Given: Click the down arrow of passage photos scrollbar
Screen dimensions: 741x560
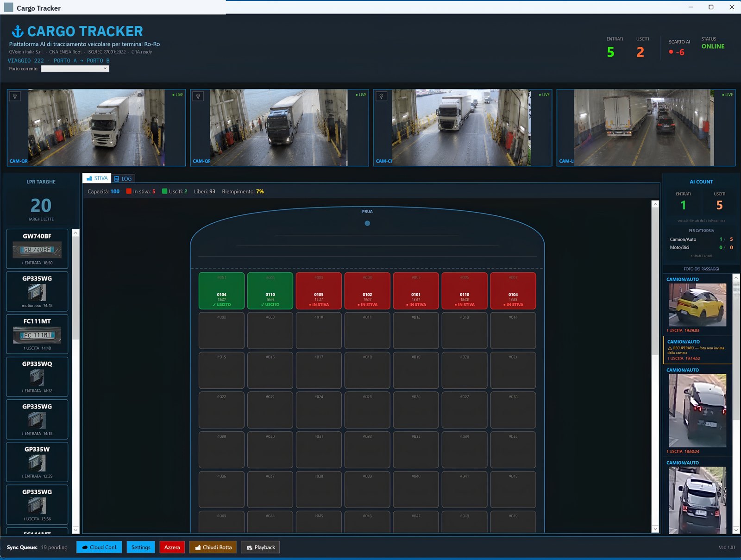Looking at the screenshot, I should [x=736, y=530].
